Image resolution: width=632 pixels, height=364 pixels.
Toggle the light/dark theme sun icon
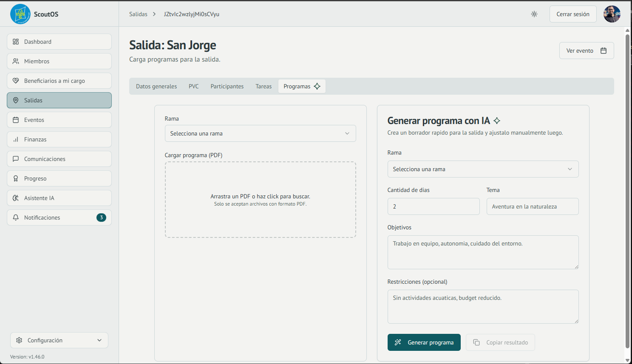click(534, 14)
